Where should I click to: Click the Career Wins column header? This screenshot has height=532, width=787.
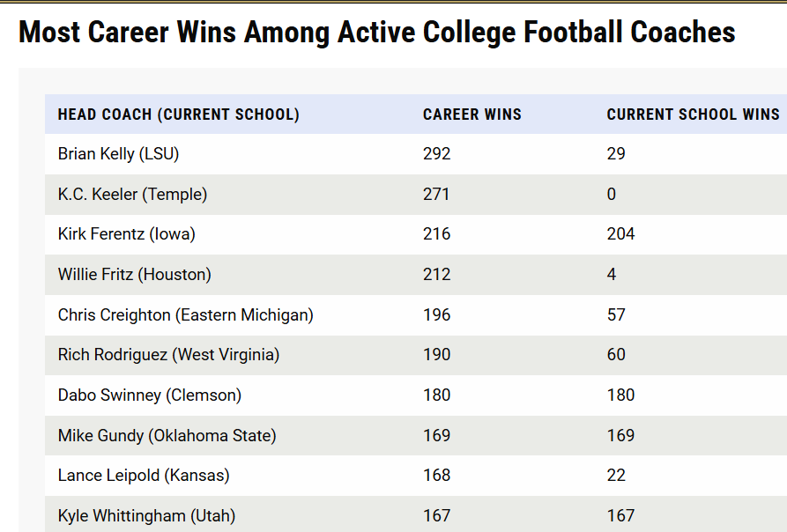click(x=471, y=115)
